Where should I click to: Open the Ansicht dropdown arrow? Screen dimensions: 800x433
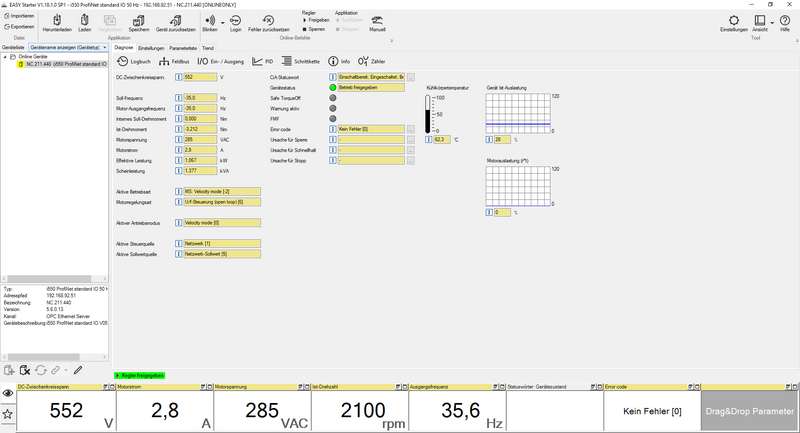pyautogui.click(x=772, y=22)
